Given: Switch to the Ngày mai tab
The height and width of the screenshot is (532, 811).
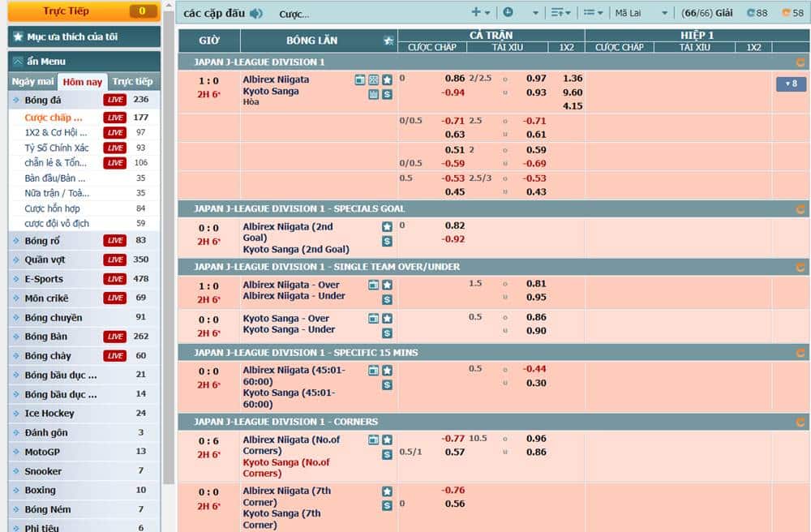Looking at the screenshot, I should tap(32, 82).
